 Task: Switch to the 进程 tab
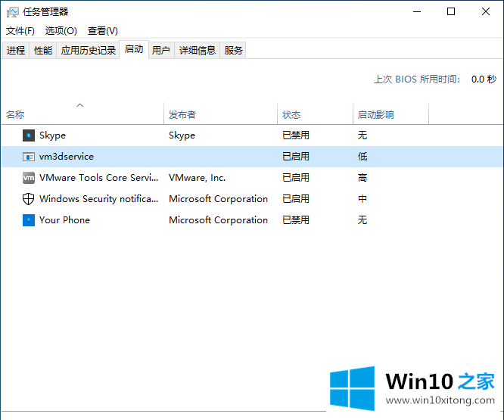pos(16,51)
